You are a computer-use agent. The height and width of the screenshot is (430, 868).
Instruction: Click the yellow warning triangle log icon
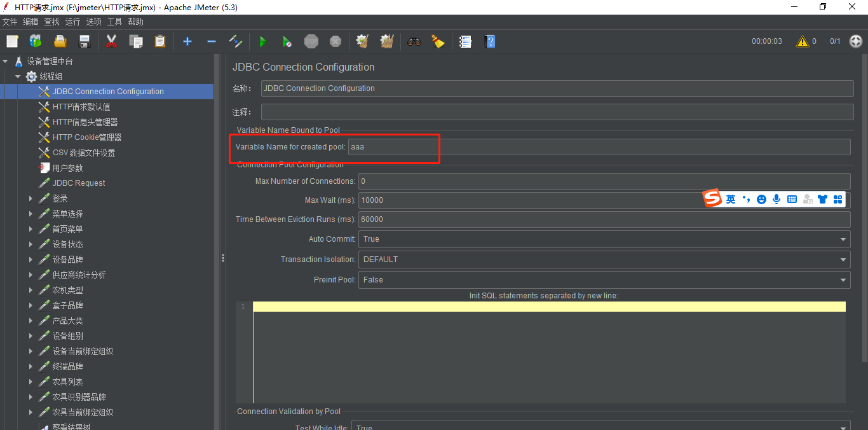[803, 41]
